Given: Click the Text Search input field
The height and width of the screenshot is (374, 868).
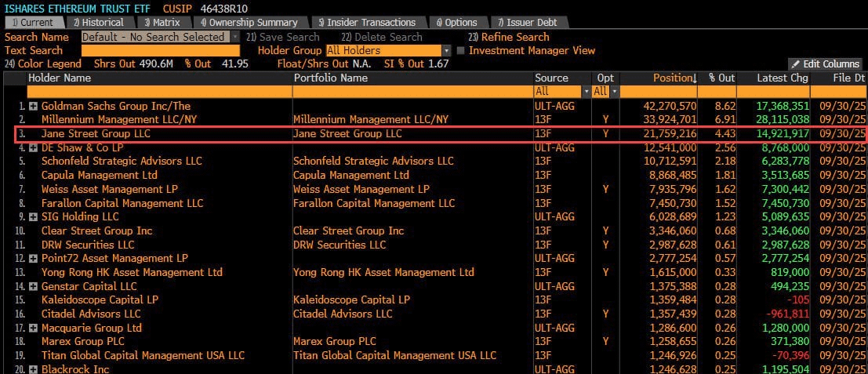Looking at the screenshot, I should [161, 50].
